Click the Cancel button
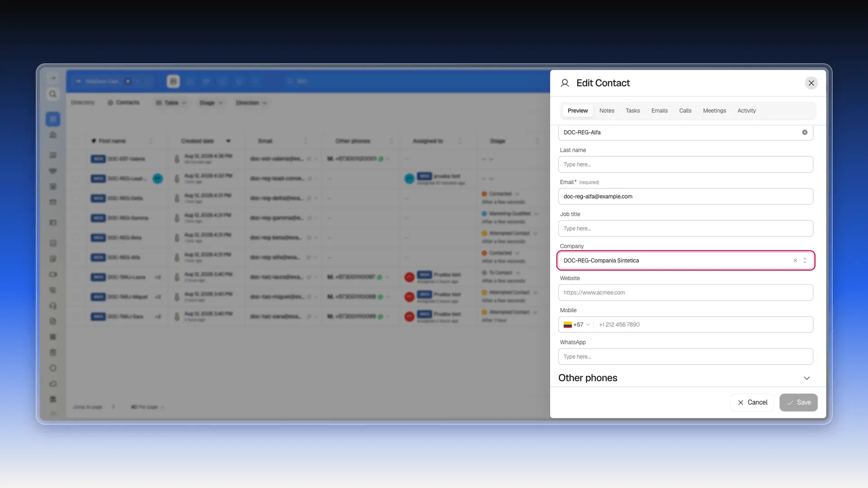868x488 pixels. (x=752, y=403)
